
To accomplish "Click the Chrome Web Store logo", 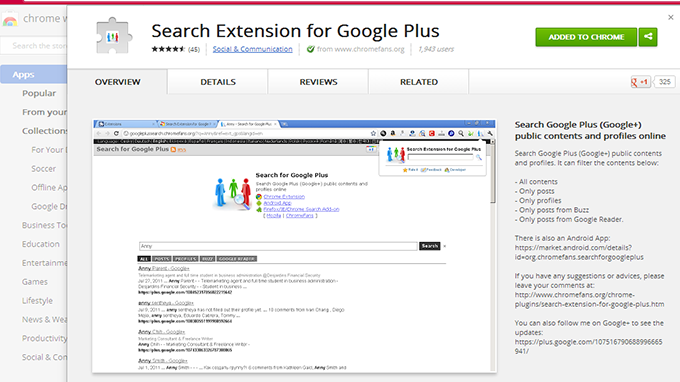I will pos(10,20).
